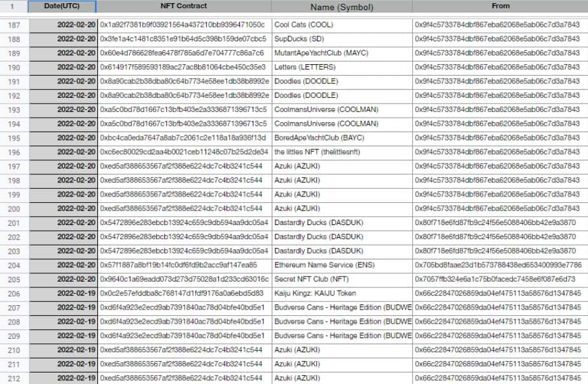
Task: Click 0xed5af3886535 contract cell in row 198
Action: [x=184, y=181]
